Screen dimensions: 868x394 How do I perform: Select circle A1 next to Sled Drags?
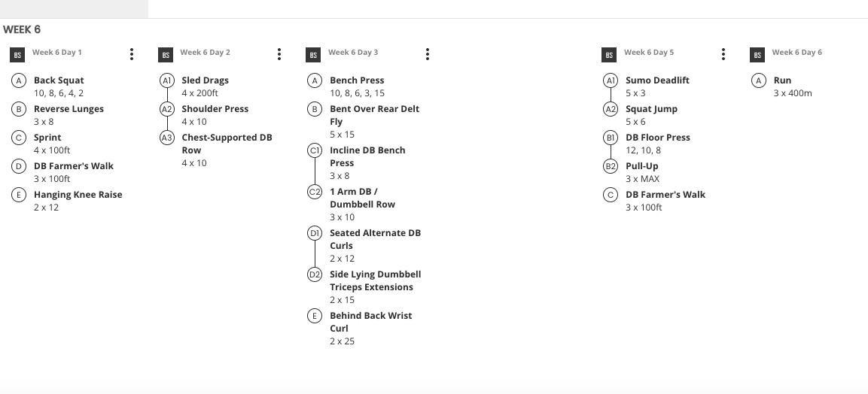166,80
